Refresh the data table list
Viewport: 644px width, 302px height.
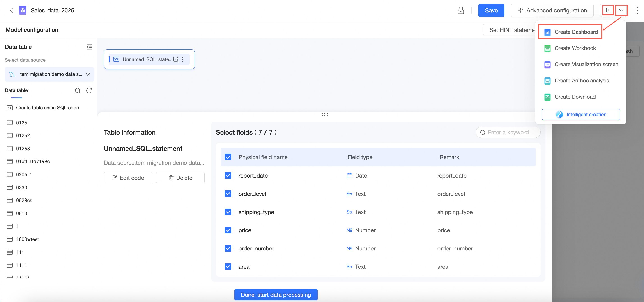(89, 90)
